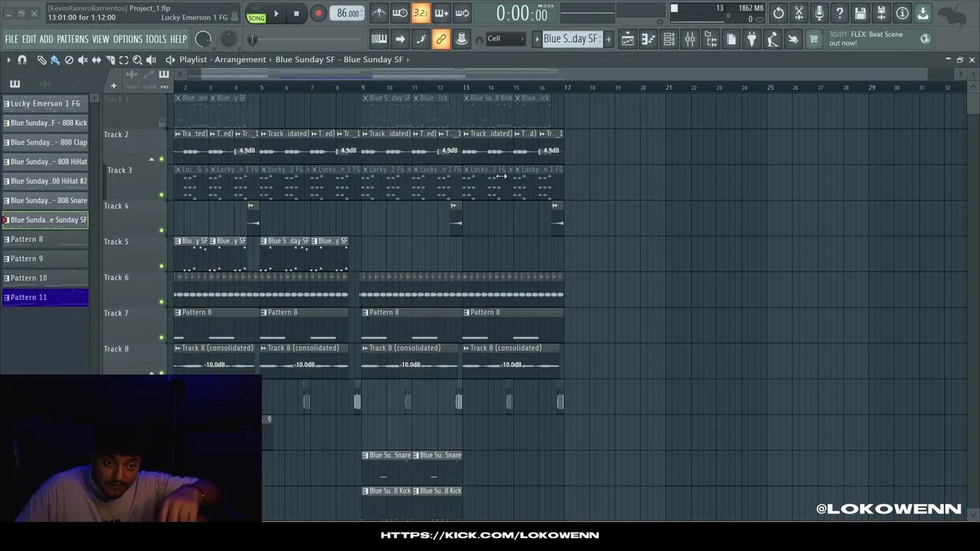The height and width of the screenshot is (551, 980).
Task: Open audio editor scissors icon
Action: coord(799,13)
